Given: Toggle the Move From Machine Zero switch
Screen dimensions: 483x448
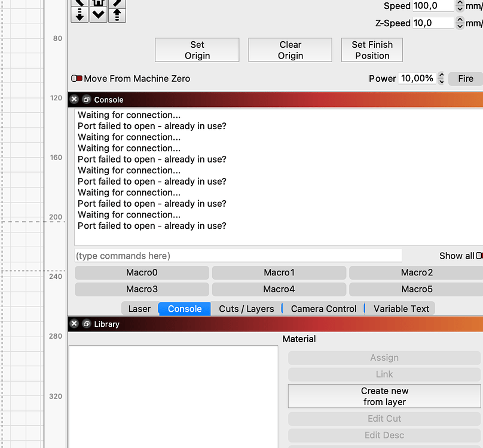Looking at the screenshot, I should [x=77, y=78].
